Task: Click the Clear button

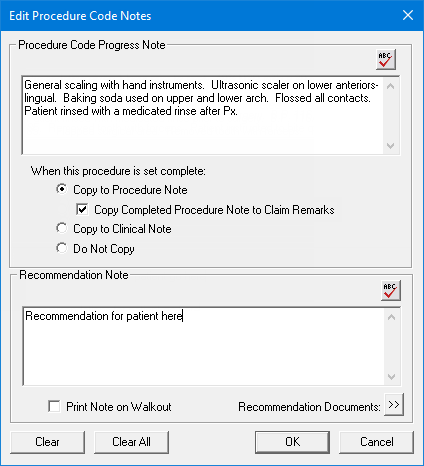Action: click(x=47, y=442)
